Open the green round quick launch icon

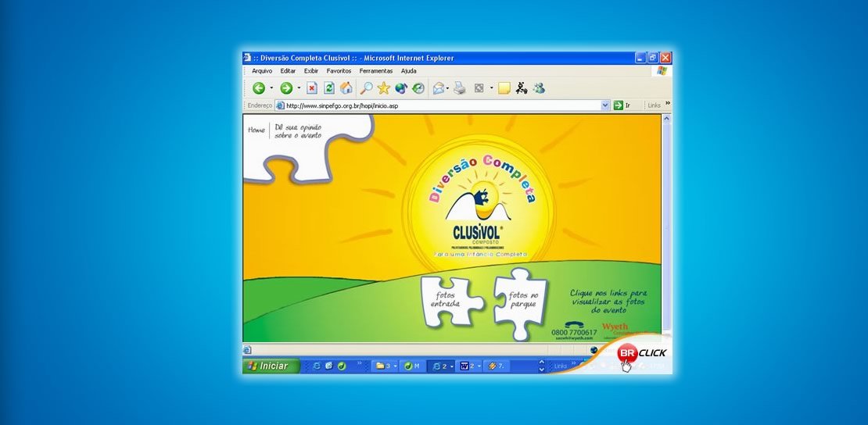point(342,366)
